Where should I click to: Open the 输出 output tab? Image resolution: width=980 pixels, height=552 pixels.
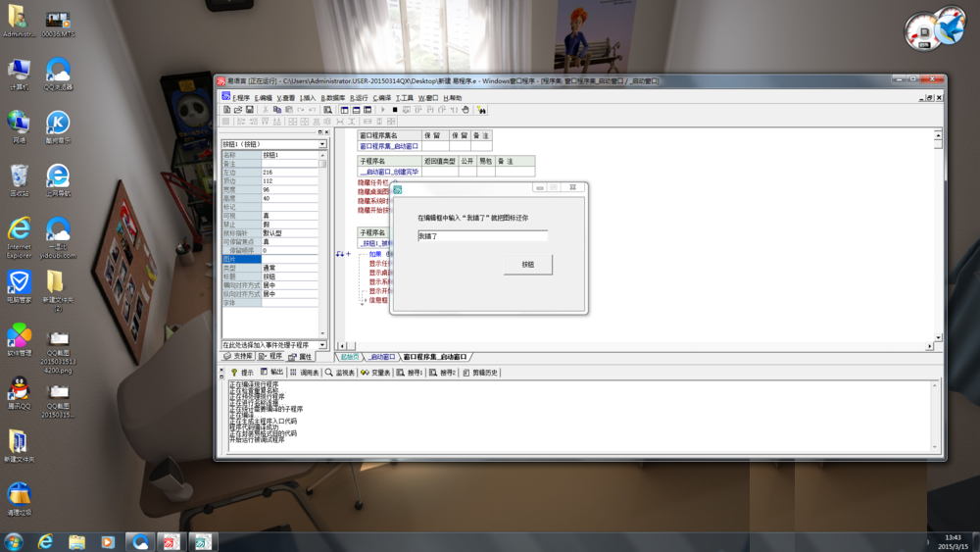pos(271,373)
